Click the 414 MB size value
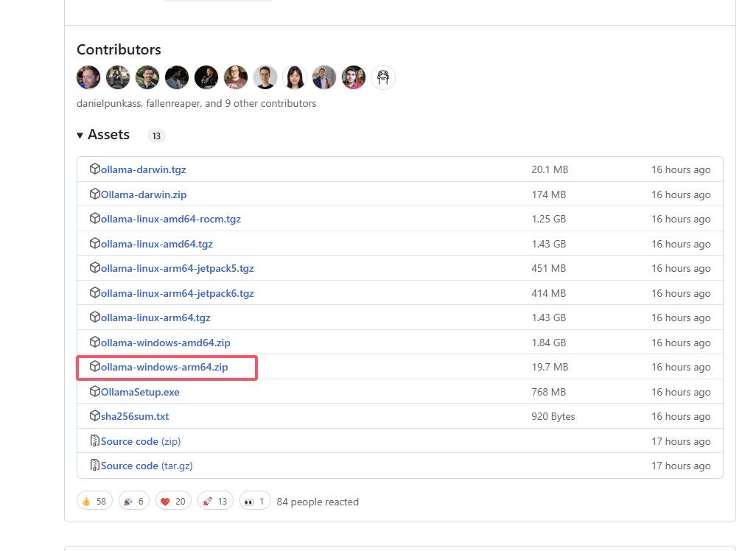The width and height of the screenshot is (756, 551). (x=549, y=293)
